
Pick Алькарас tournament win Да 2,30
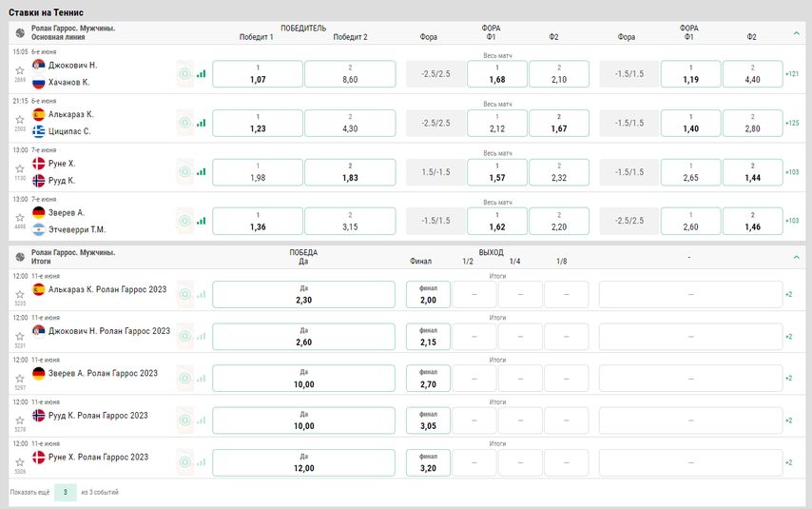(303, 294)
